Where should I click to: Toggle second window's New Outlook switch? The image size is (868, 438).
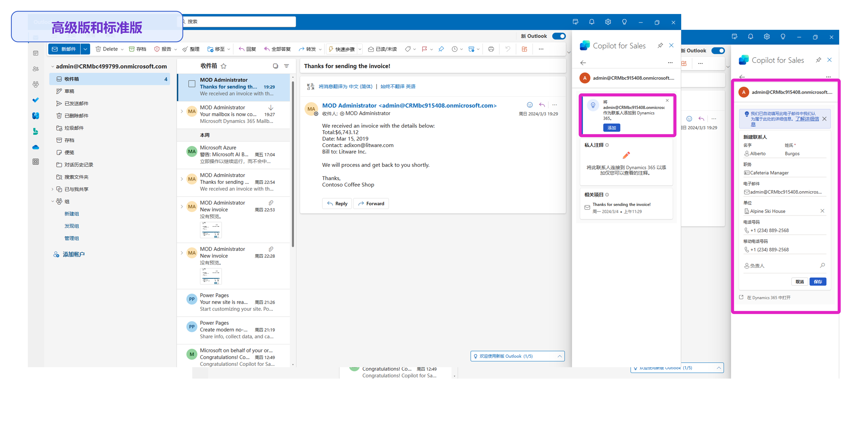pyautogui.click(x=718, y=50)
